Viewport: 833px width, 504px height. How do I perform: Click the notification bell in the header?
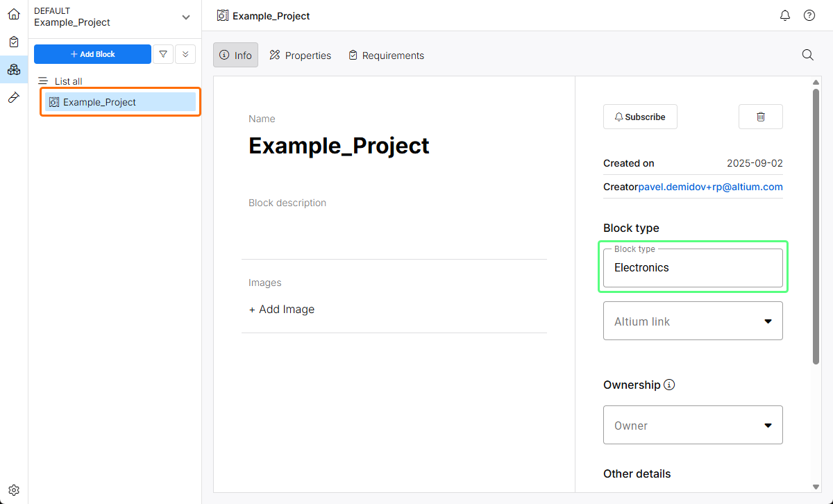pyautogui.click(x=785, y=15)
